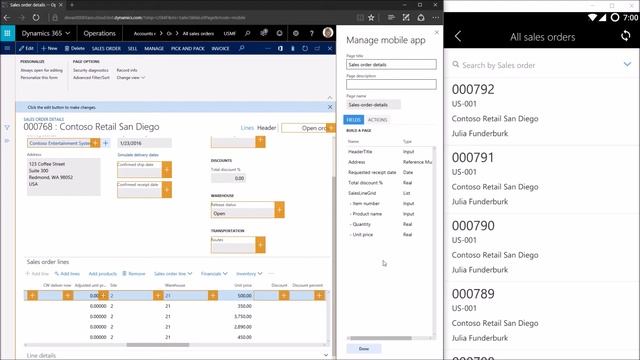Expand the Dynamics 365 dropdown
This screenshot has width=640, height=360.
[x=46, y=33]
